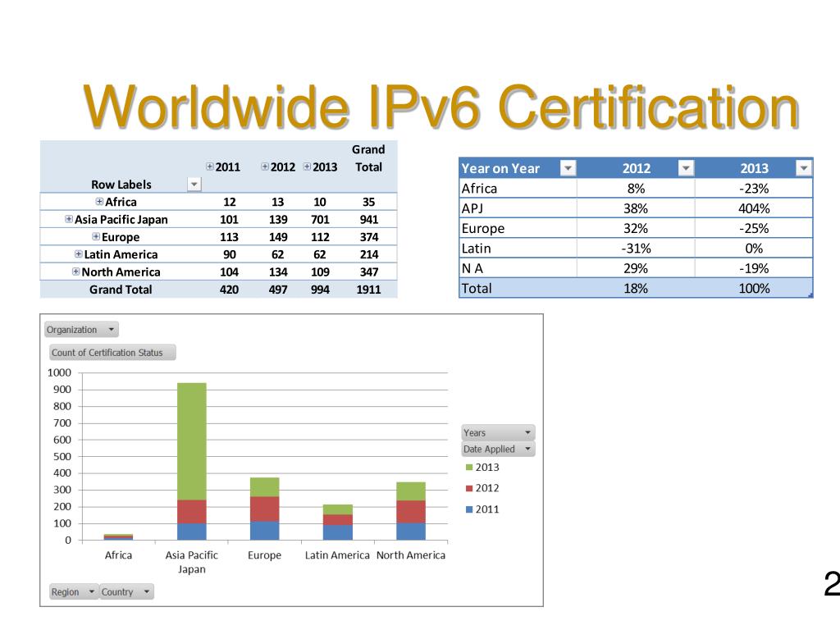Viewport: 840px width, 630px height.
Task: Click the blue 2011 segment of North America bar
Action: [x=411, y=532]
